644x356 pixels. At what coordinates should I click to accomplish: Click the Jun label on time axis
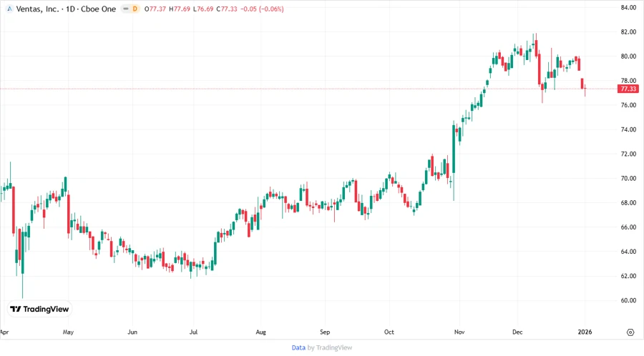pyautogui.click(x=132, y=332)
